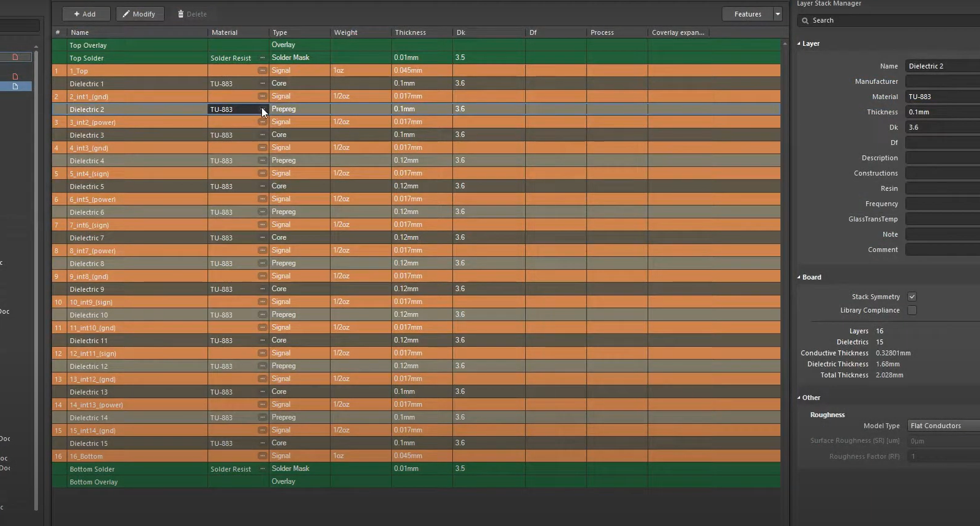This screenshot has width=980, height=526.
Task: Click the material ellipsis button for 1_Top
Action: [x=262, y=71]
